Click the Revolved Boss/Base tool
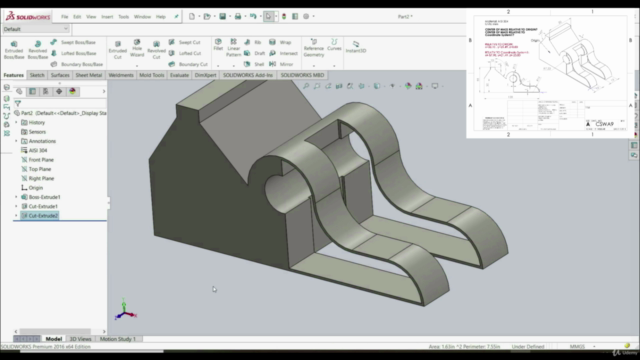Screen dimensions: 640x360 (x=38, y=50)
